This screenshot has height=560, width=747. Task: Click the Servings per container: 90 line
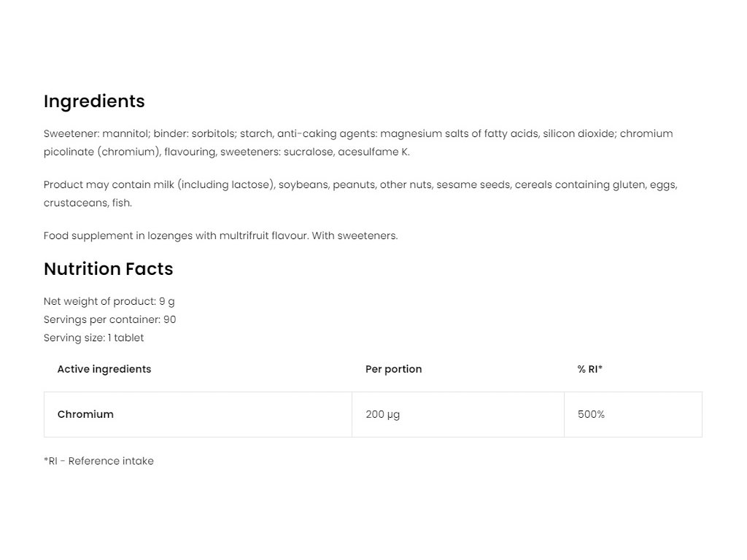click(x=109, y=319)
